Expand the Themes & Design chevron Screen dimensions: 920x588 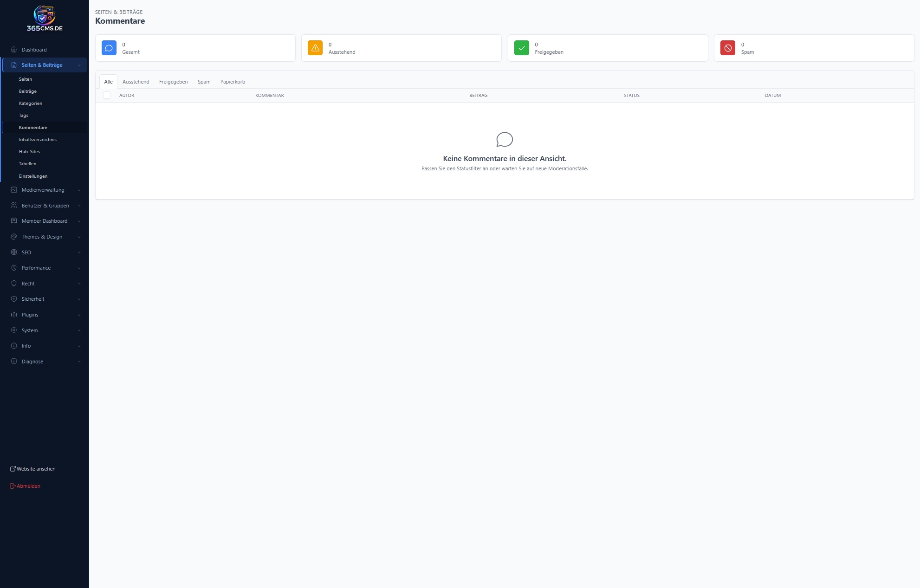coord(79,237)
